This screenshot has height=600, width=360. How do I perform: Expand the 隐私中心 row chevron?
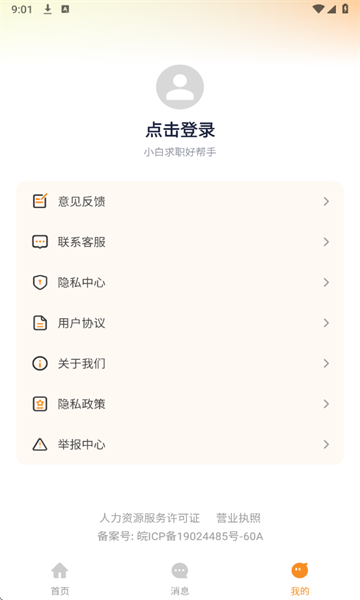pos(326,282)
